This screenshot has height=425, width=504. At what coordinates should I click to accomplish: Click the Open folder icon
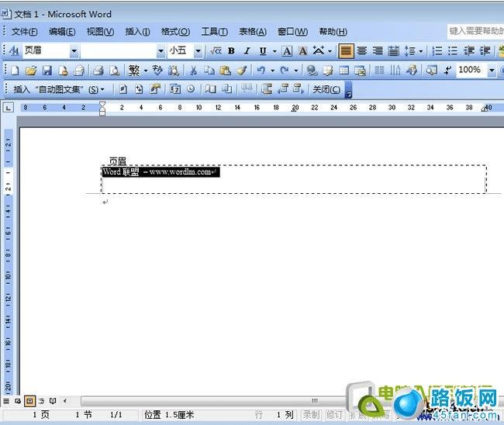point(31,71)
